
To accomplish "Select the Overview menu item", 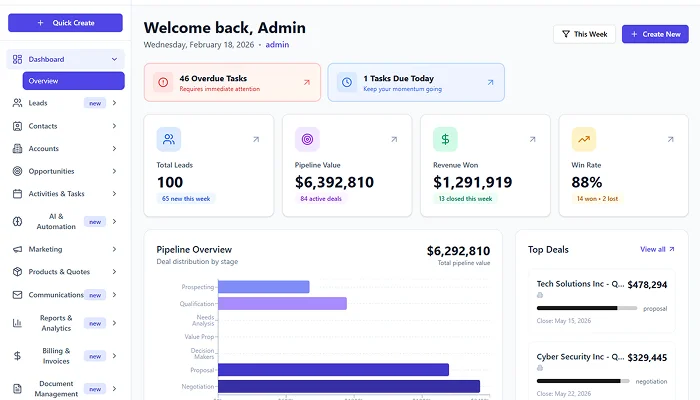I will (x=73, y=81).
